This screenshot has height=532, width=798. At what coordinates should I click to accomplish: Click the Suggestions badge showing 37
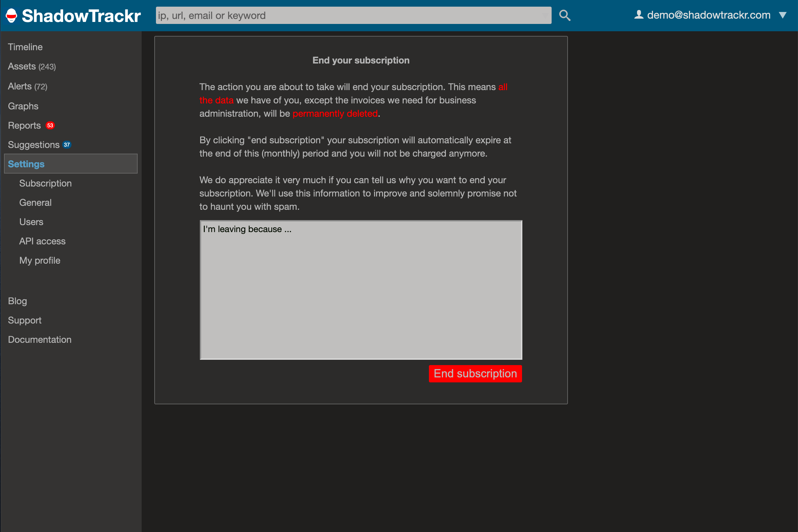click(67, 144)
